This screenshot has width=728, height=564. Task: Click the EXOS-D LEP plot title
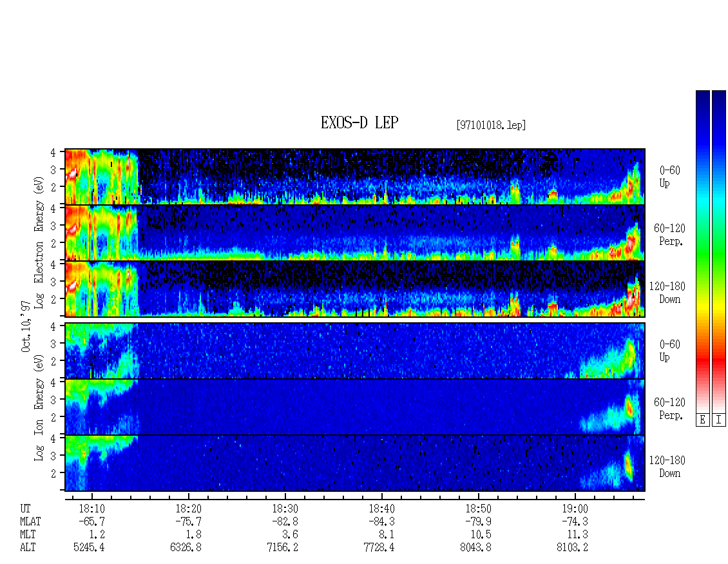pos(359,122)
